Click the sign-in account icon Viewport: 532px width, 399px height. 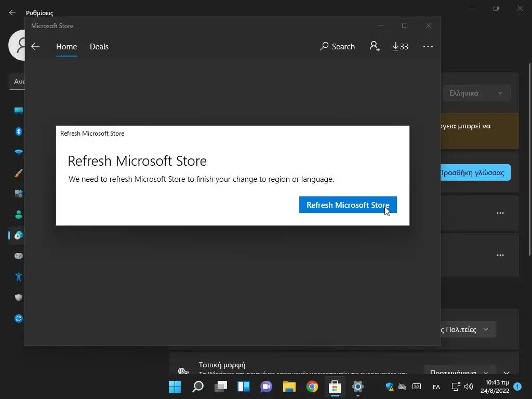point(375,46)
